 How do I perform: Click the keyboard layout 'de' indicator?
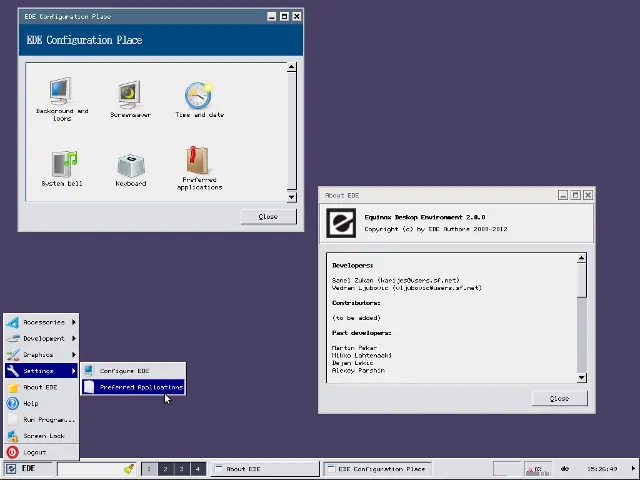click(565, 469)
